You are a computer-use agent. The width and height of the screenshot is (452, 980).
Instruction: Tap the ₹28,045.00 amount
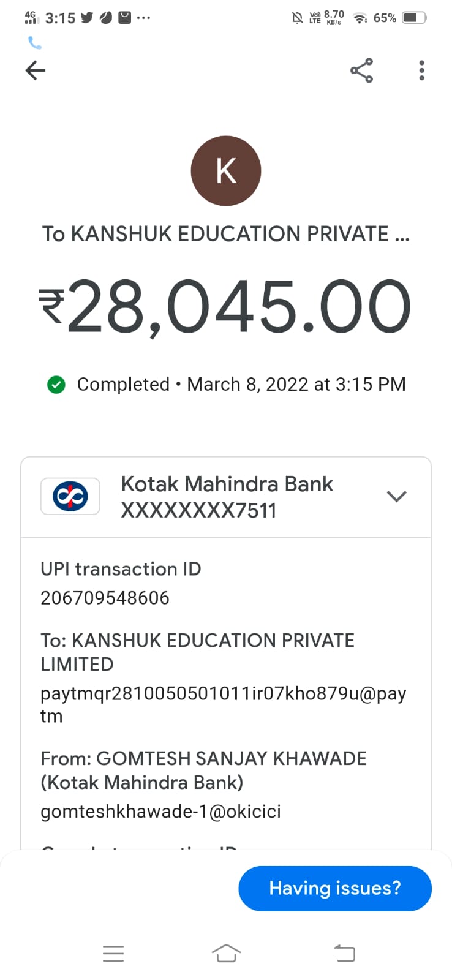coord(226,307)
